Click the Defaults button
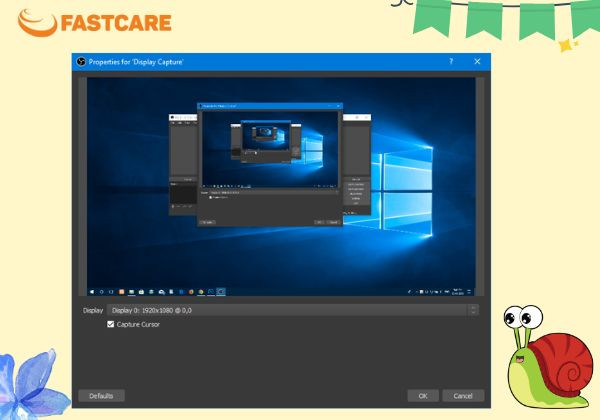The height and width of the screenshot is (420, 600). tap(101, 396)
